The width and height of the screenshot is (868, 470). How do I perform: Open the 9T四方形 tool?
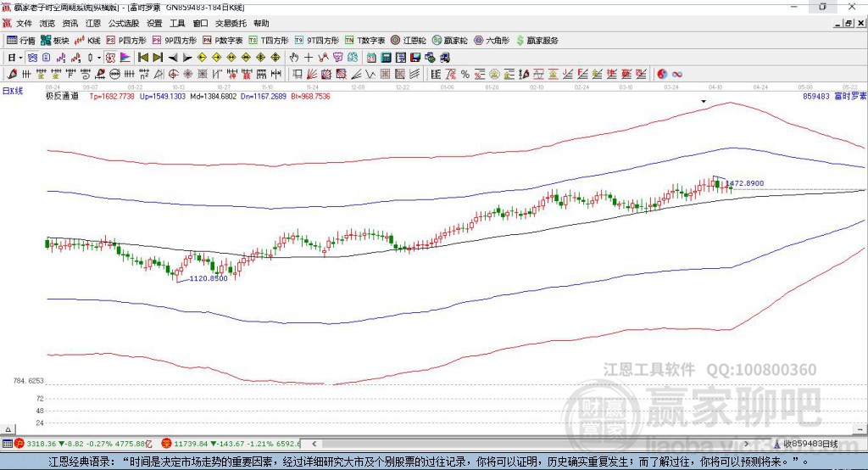point(316,41)
